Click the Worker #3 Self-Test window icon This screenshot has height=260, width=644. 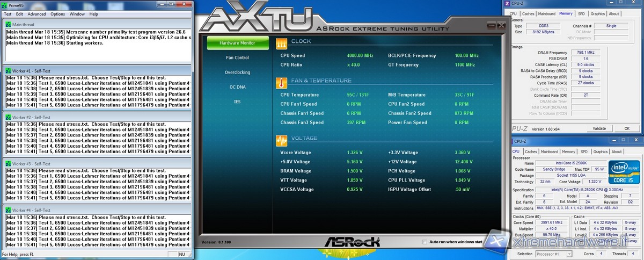(8, 163)
